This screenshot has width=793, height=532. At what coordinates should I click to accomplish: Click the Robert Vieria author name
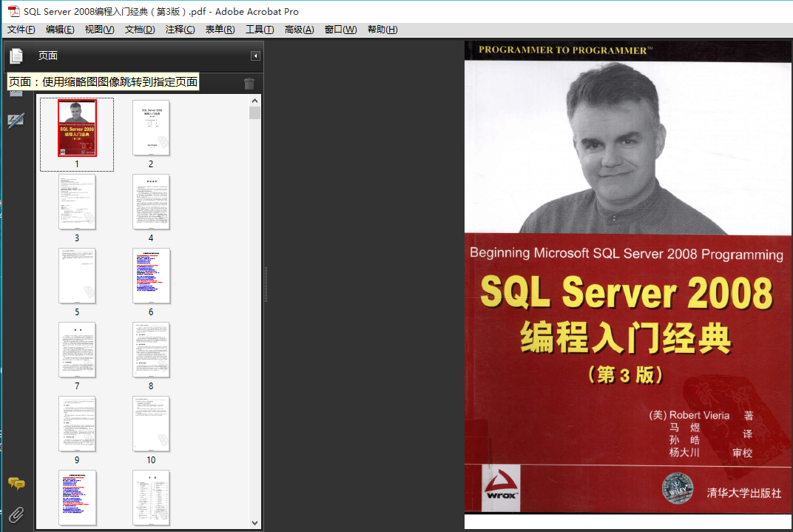(x=699, y=415)
